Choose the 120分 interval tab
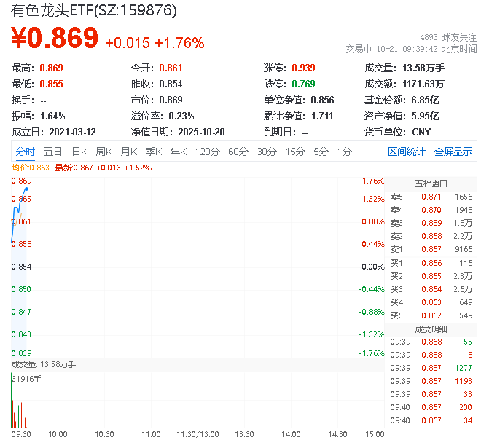Screen dimensions: 481x448 point(207,152)
